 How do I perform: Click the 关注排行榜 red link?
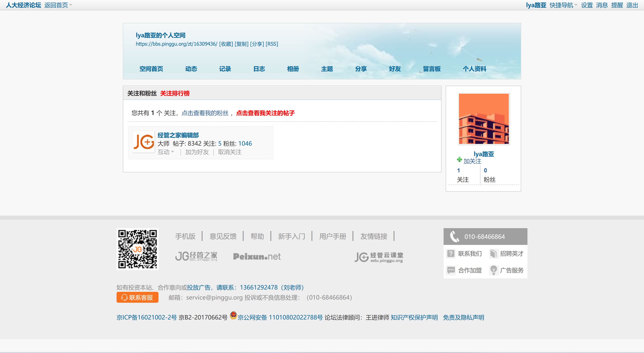pyautogui.click(x=174, y=93)
